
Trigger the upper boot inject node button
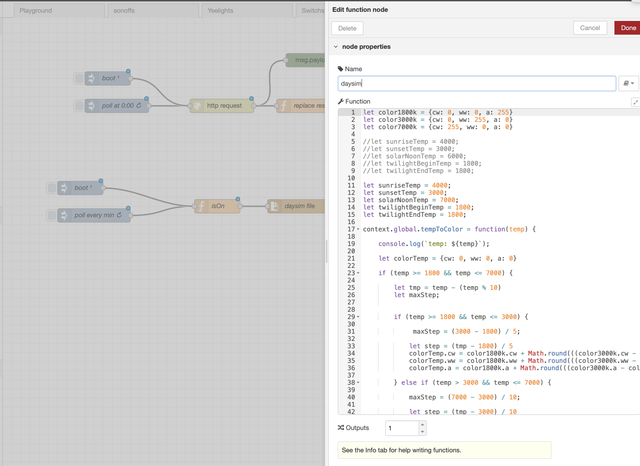click(x=79, y=78)
